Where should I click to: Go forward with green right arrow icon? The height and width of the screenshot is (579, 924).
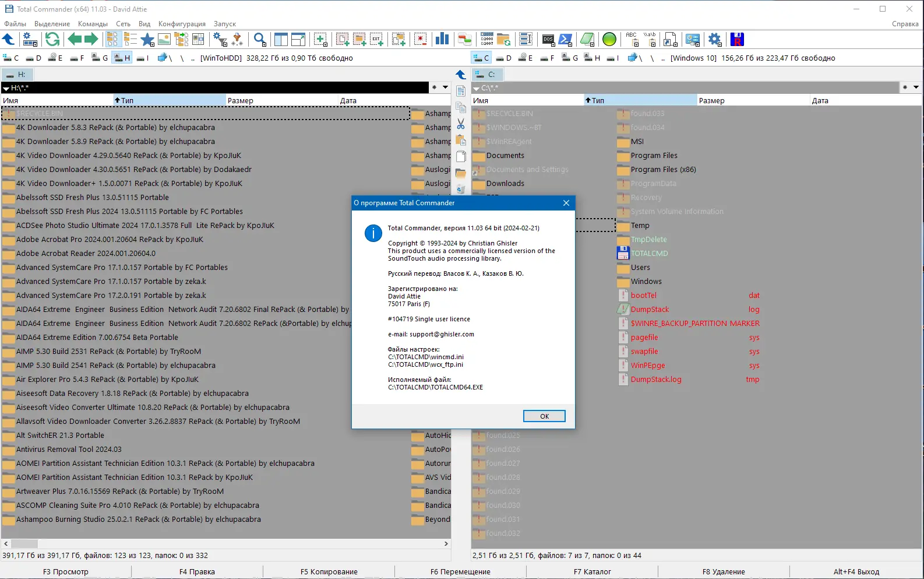tap(91, 40)
